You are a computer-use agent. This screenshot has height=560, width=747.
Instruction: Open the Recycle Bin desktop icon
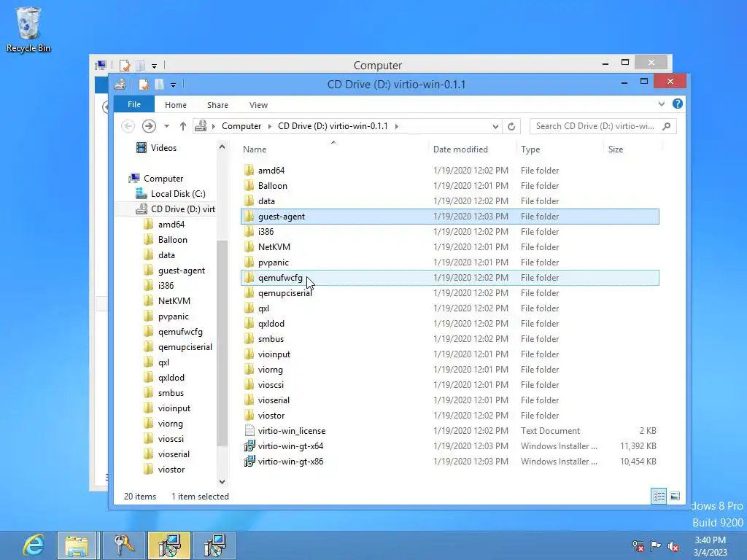(28, 29)
